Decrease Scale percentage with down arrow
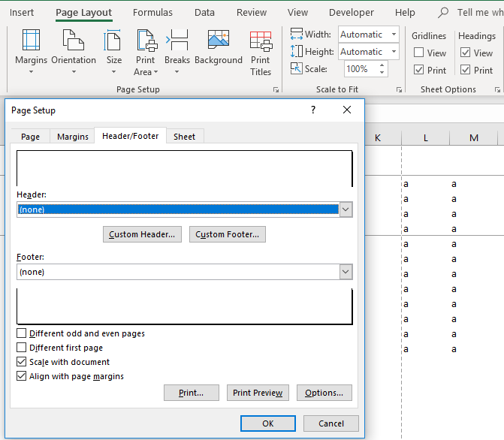The image size is (504, 440). click(x=382, y=72)
